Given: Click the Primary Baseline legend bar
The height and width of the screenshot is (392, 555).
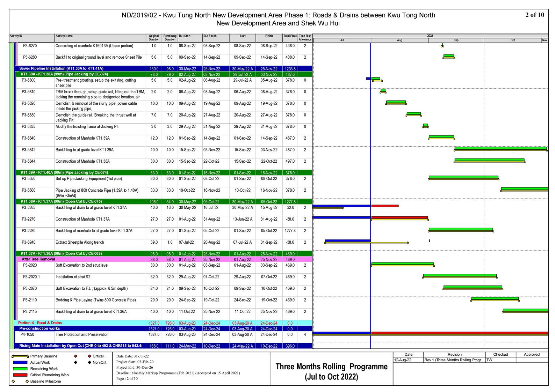Looking at the screenshot, I should [x=20, y=356].
